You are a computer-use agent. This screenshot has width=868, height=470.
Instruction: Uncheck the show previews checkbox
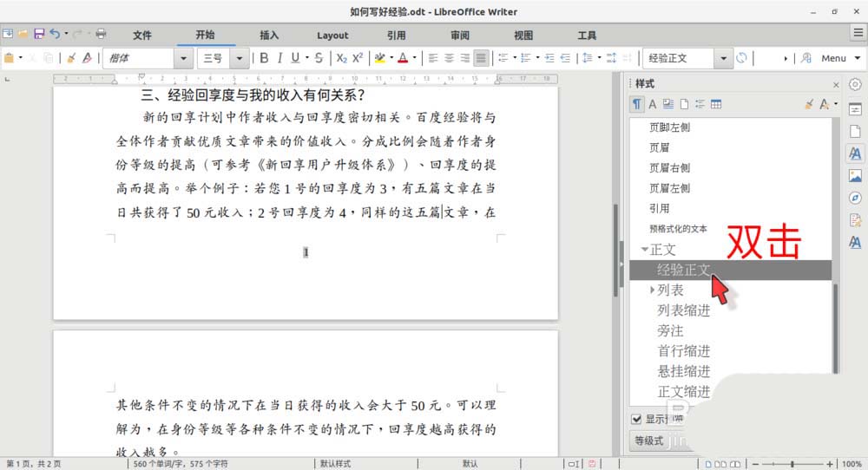636,419
